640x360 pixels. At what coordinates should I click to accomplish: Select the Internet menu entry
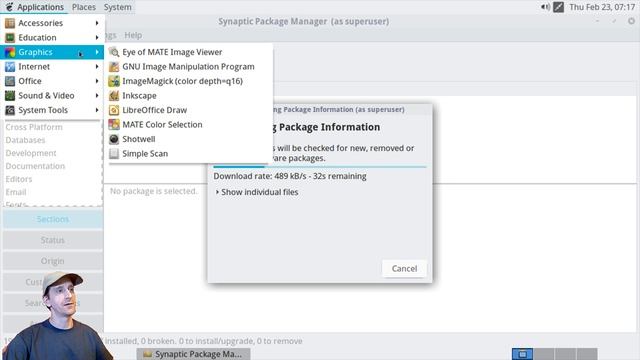[x=52, y=67]
